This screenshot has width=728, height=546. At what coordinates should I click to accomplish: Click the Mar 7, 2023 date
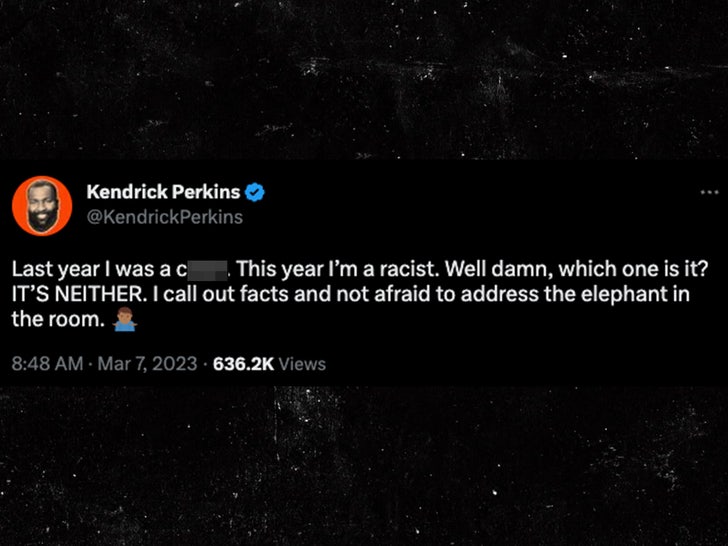tap(148, 364)
